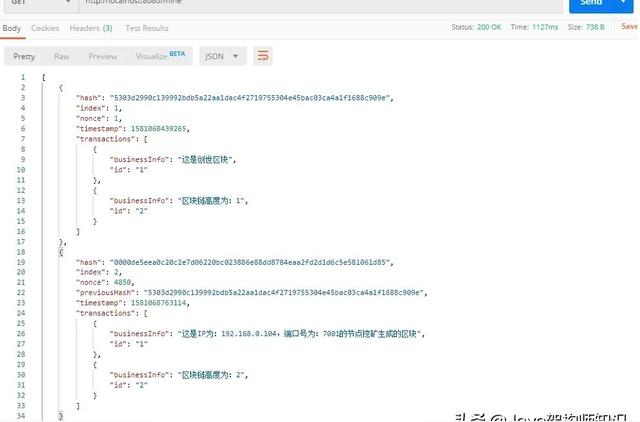Collapse the transaction object at line 8
Image resolution: width=640 pixels, height=422 pixels.
point(94,149)
